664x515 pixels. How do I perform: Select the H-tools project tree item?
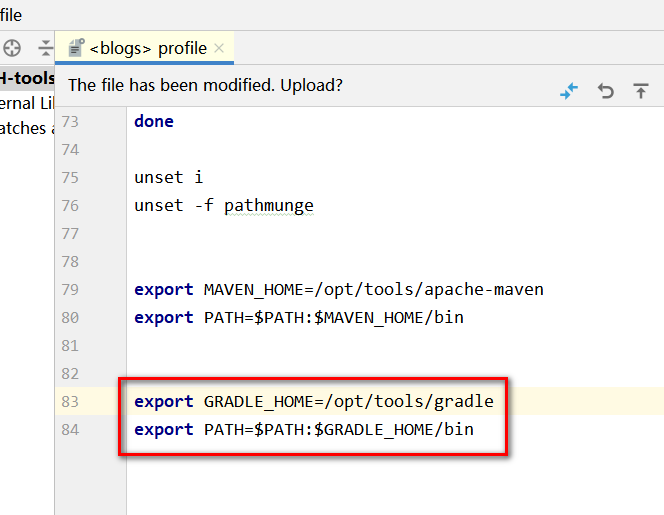point(27,78)
